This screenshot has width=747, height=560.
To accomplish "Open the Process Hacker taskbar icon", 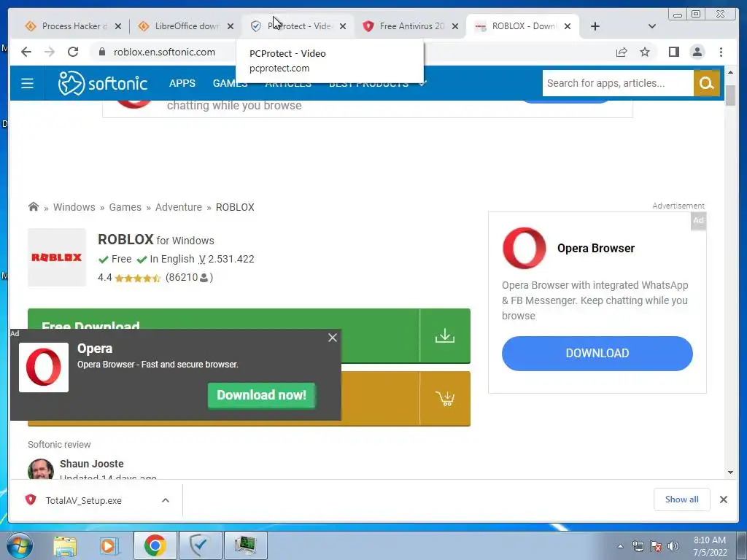I will click(245, 545).
